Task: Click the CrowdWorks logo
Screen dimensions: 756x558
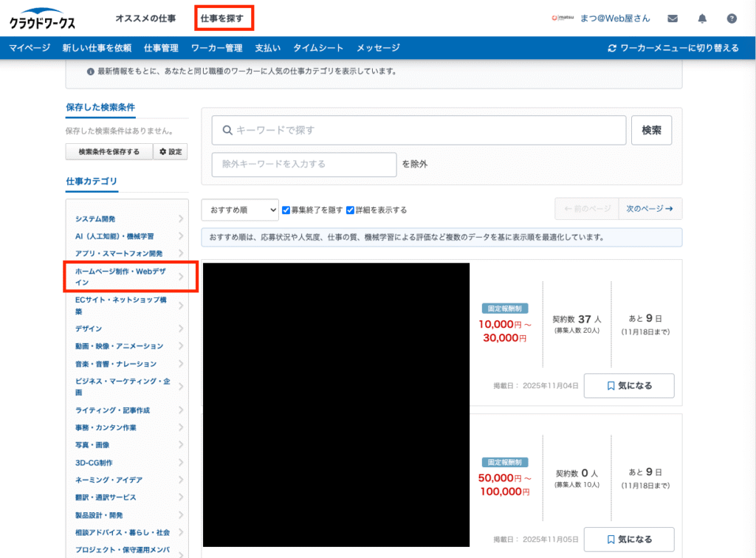Action: coord(42,19)
